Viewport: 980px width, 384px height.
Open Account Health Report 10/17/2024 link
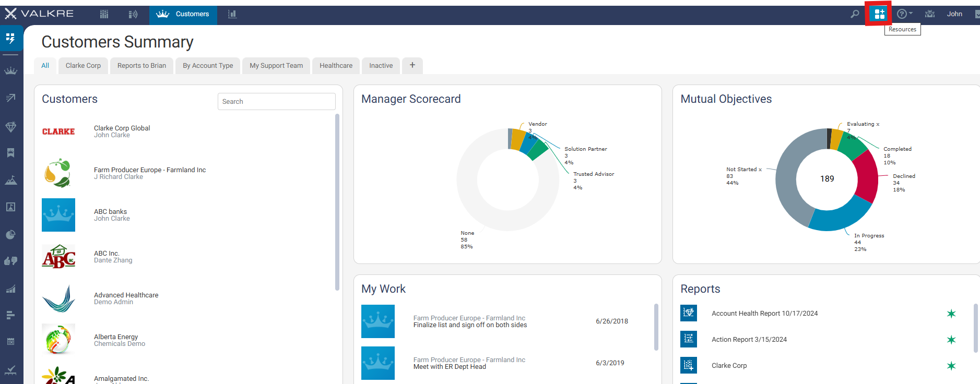point(764,314)
